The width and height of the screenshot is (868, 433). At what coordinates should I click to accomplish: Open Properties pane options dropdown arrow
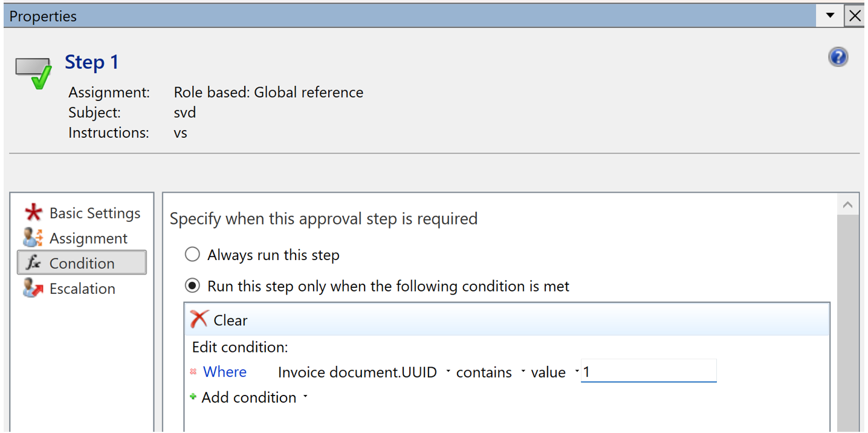coord(831,16)
